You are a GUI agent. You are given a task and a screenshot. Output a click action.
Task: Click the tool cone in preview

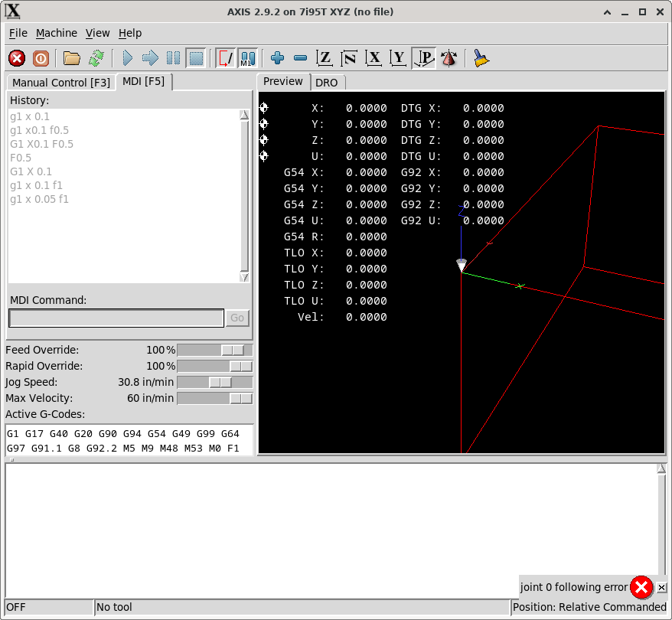pos(462,266)
